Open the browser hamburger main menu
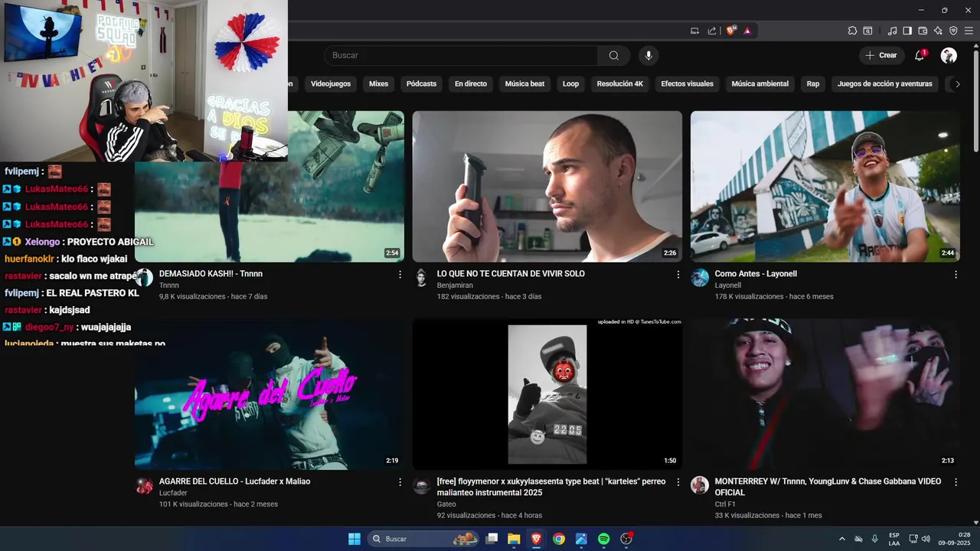Image resolution: width=980 pixels, height=551 pixels. (x=969, y=31)
